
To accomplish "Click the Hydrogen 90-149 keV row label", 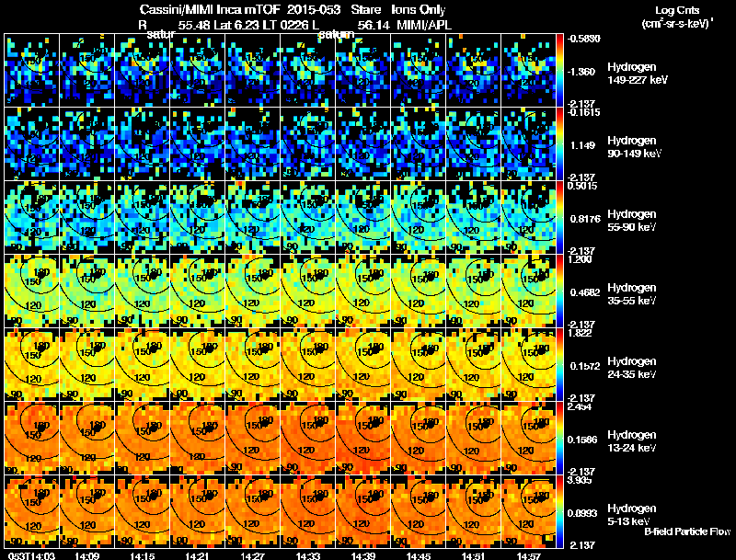I will point(635,147).
